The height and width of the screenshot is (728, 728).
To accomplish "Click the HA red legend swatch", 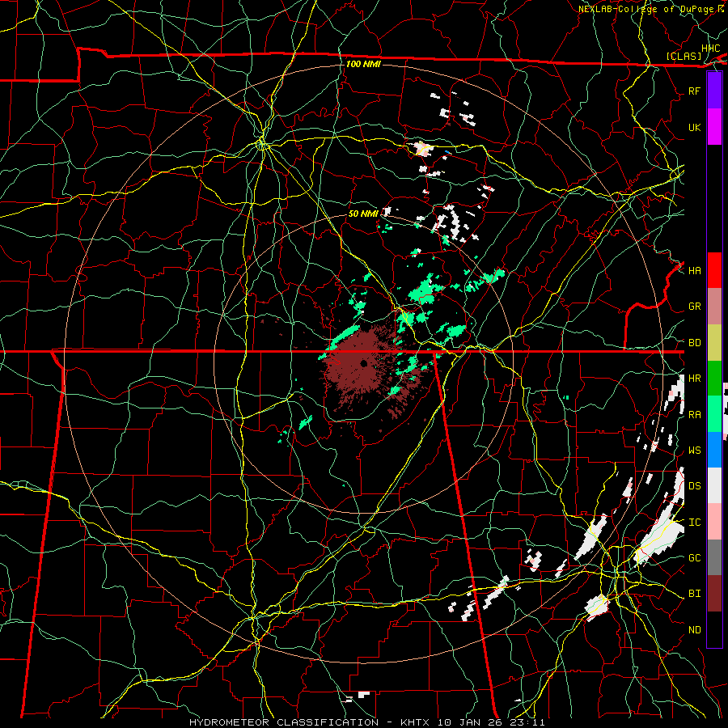I will pyautogui.click(x=714, y=270).
